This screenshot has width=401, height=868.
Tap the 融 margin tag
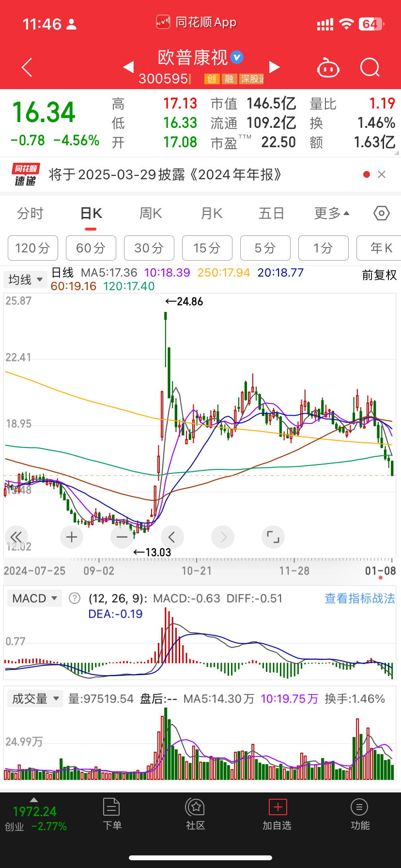coord(229,79)
